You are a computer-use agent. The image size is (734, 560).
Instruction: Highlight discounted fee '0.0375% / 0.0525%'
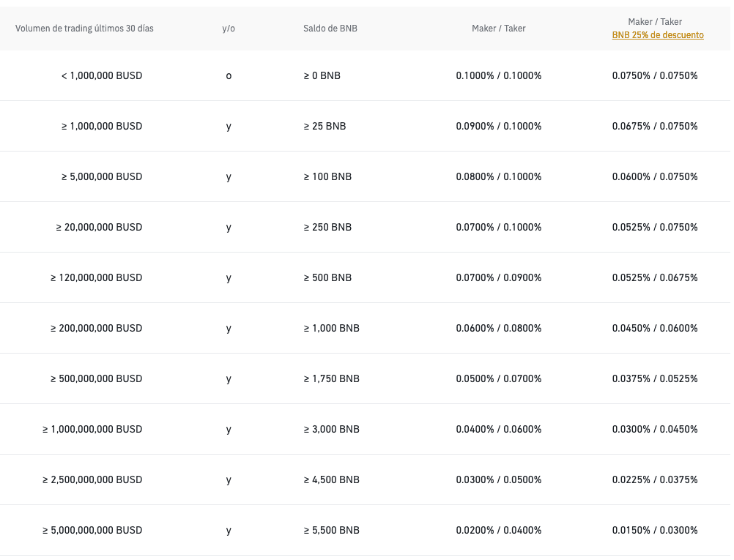point(655,379)
